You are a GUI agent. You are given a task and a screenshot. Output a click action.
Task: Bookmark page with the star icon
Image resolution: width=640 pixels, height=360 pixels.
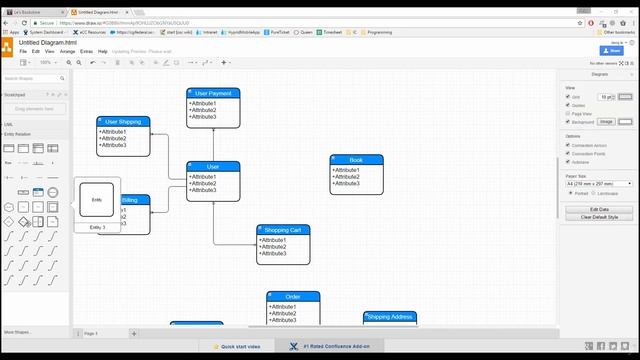click(x=580, y=23)
